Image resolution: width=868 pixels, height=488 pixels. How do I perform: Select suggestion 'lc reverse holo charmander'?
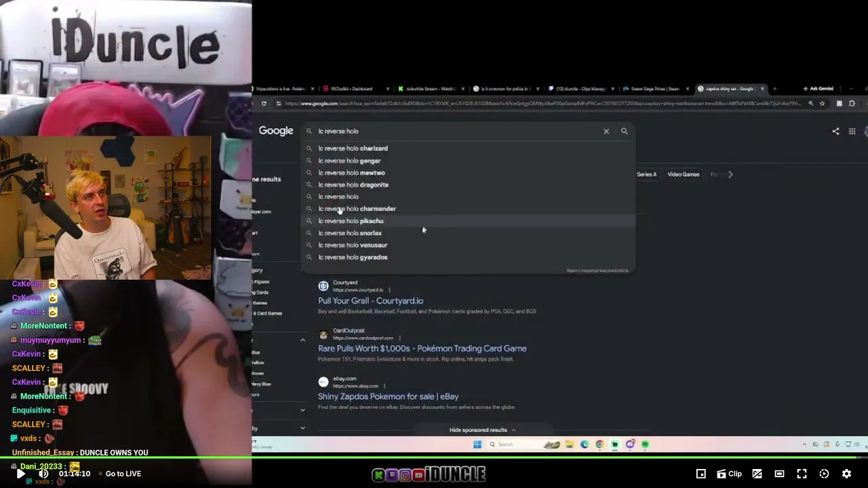468,209
